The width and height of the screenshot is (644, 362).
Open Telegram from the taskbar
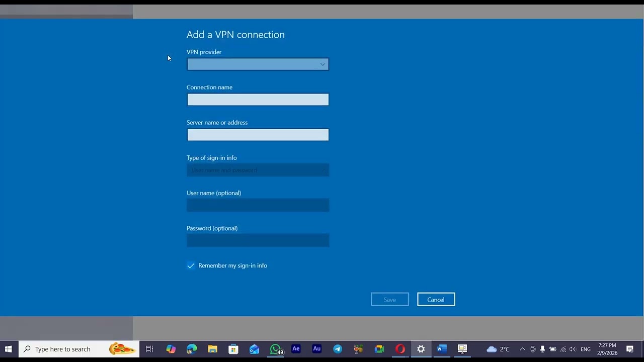coord(338,349)
